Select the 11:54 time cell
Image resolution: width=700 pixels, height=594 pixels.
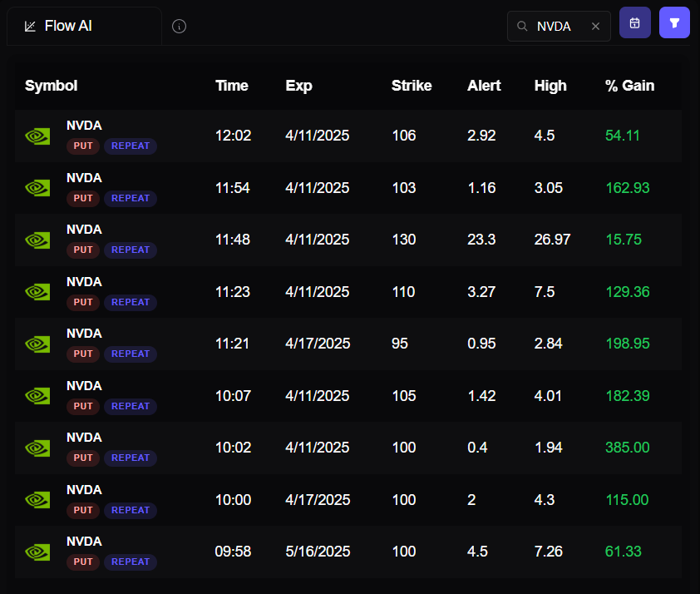click(x=232, y=187)
